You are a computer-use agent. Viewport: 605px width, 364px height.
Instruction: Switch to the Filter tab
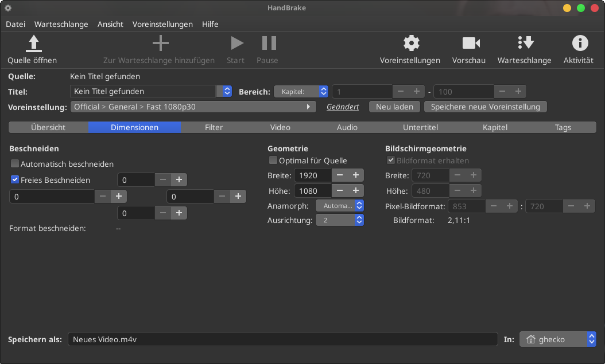(x=214, y=127)
